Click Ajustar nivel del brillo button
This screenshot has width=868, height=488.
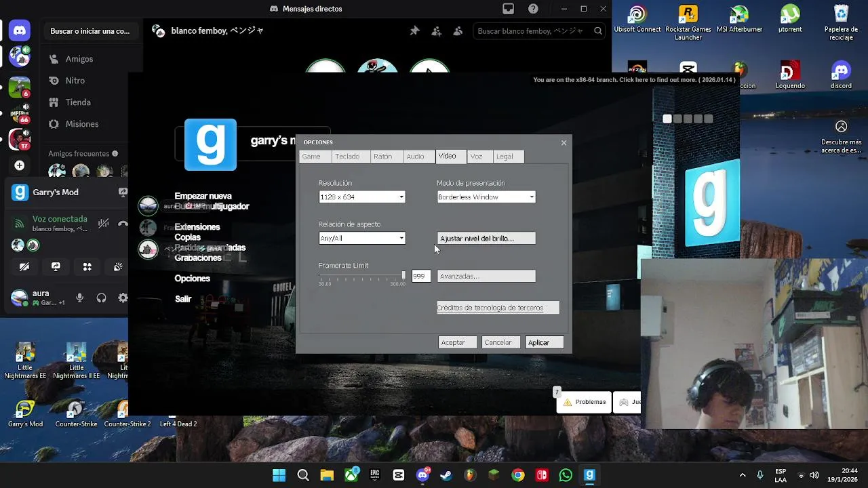click(x=486, y=239)
